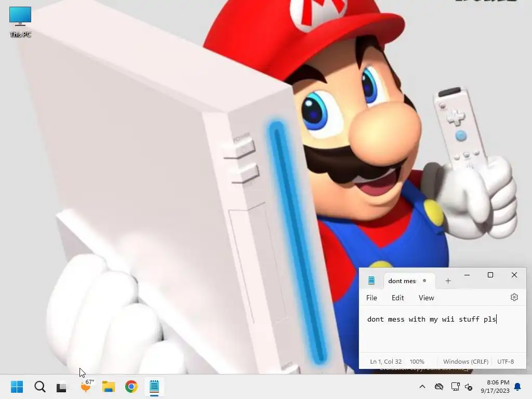Maximize the Notepad window
The height and width of the screenshot is (399, 532).
click(490, 275)
